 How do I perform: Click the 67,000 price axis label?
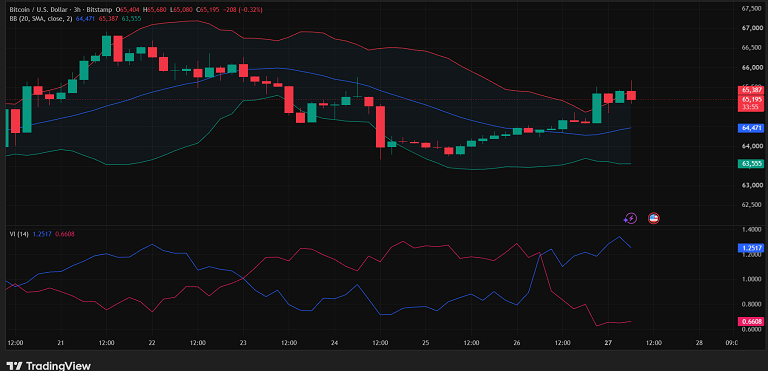pos(751,28)
